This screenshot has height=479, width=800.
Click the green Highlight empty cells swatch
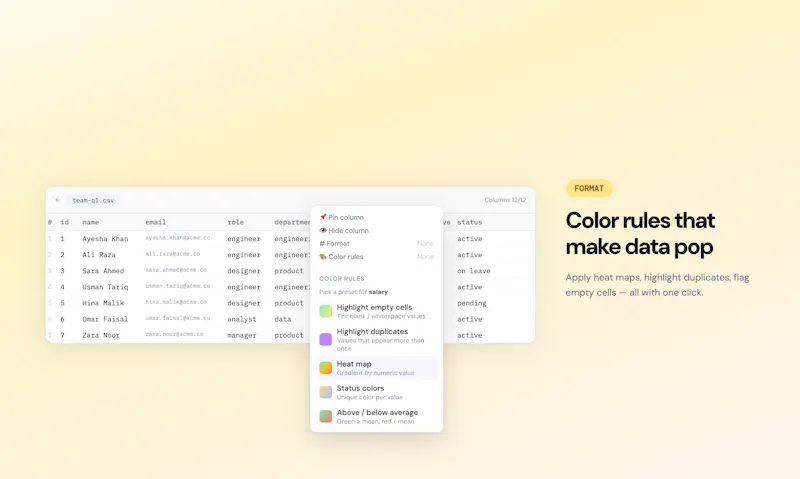(326, 311)
